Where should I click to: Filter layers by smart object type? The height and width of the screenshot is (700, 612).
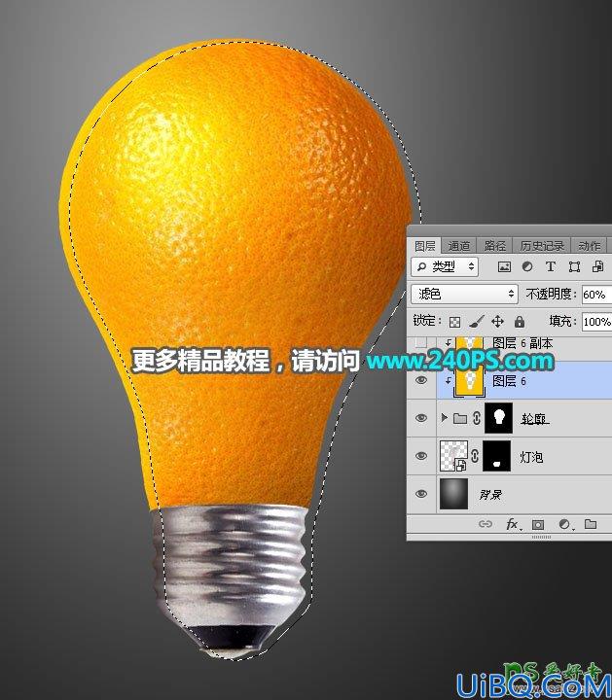(x=597, y=266)
